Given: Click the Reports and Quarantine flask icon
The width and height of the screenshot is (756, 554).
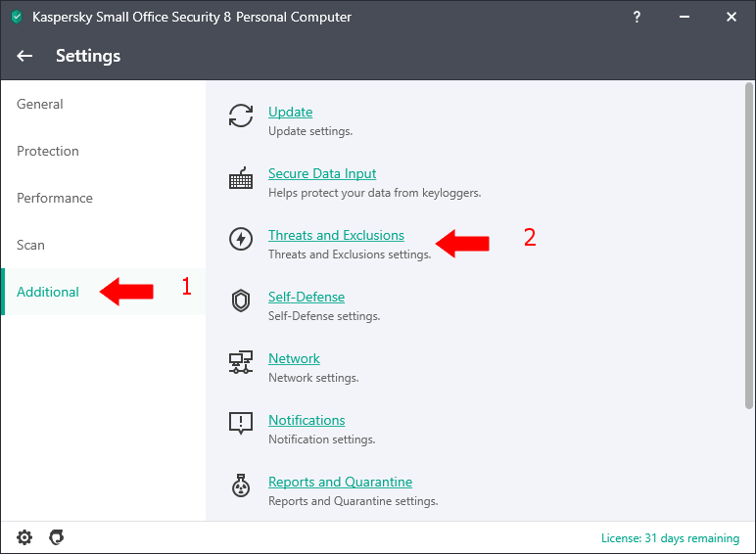Looking at the screenshot, I should 241,485.
